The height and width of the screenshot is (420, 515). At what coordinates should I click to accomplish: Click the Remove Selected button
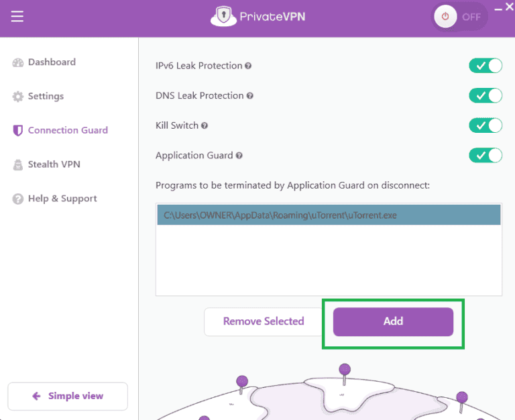(x=264, y=321)
